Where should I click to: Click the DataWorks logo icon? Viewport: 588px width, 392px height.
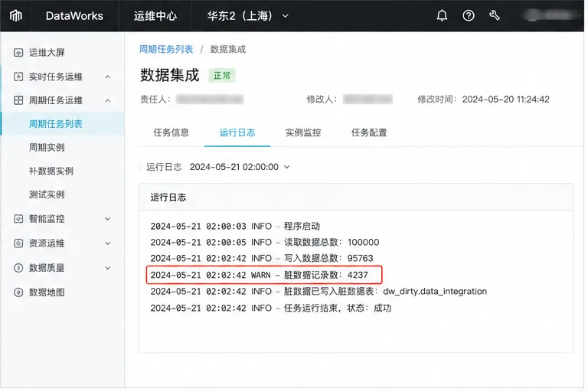coord(16,16)
